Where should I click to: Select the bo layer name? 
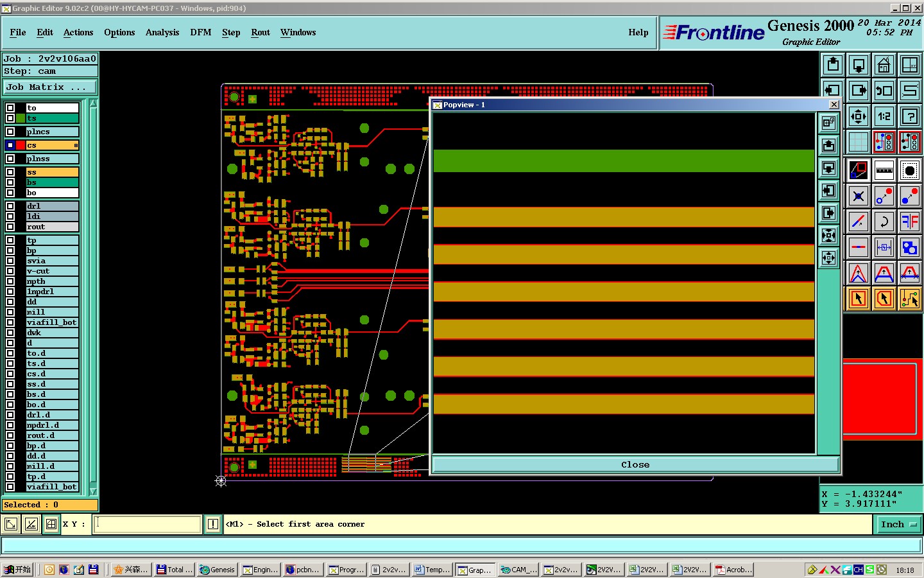coord(52,193)
